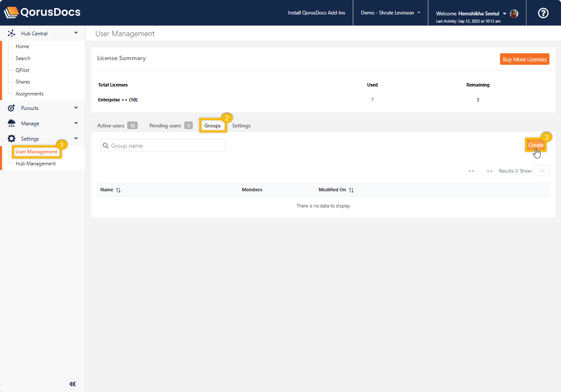Open the Demo - Shrute Levinson dropdown
This screenshot has width=561, height=392.
pos(390,13)
